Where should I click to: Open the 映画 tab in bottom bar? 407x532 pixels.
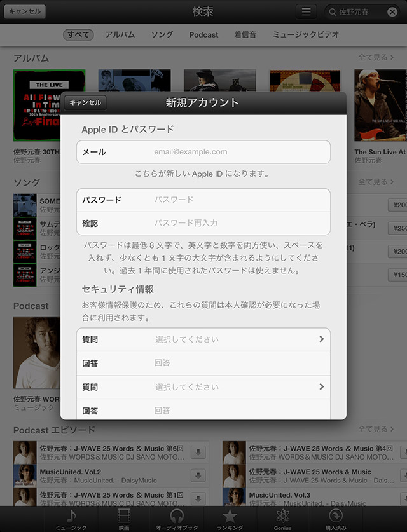coord(124,519)
